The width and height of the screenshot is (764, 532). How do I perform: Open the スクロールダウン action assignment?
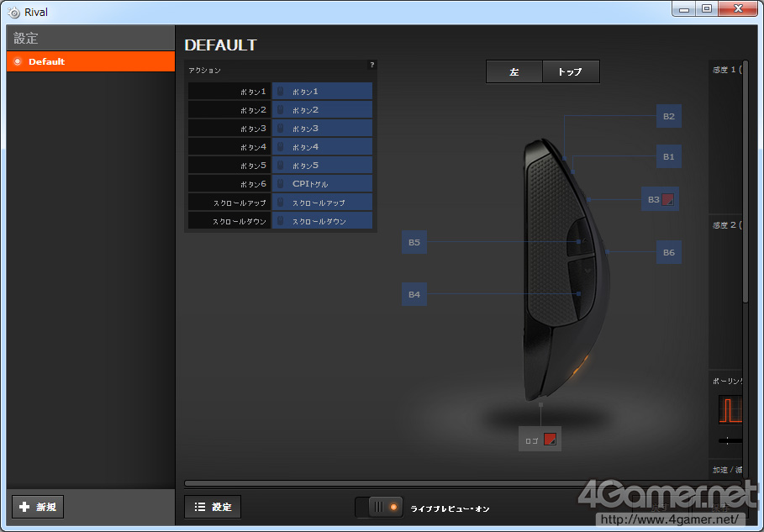(322, 221)
